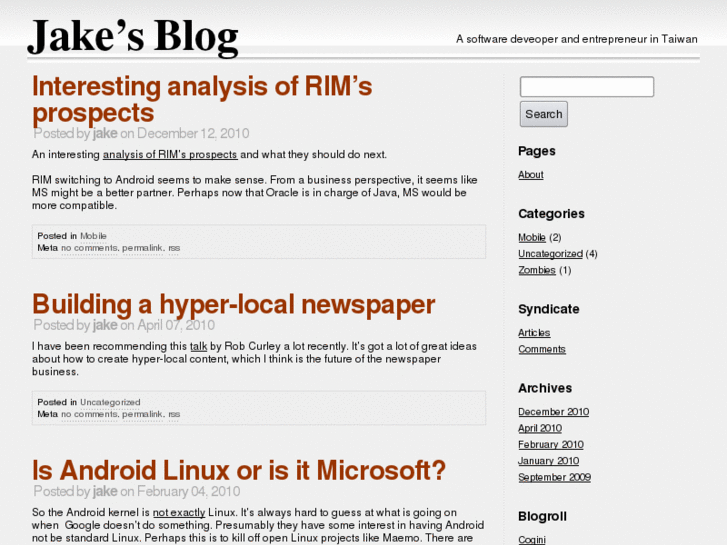View the April 2010 archive
Screen dimensions: 727x545
click(x=540, y=428)
